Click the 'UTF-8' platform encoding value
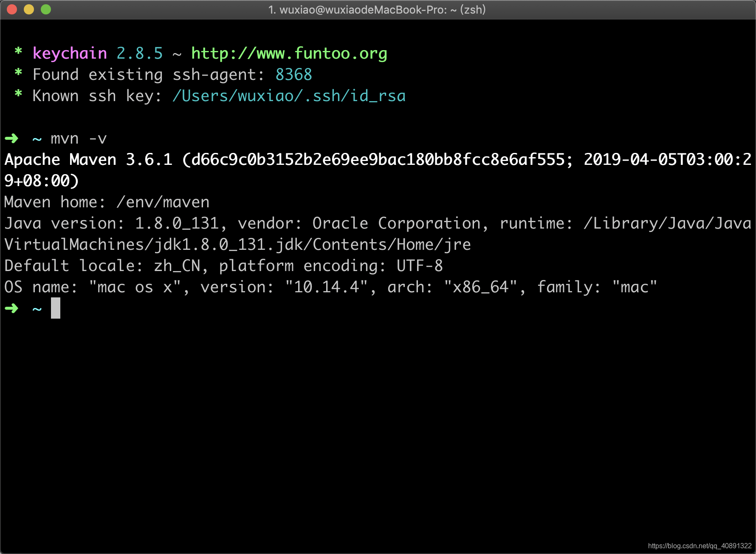Viewport: 756px width, 554px height. 420,266
